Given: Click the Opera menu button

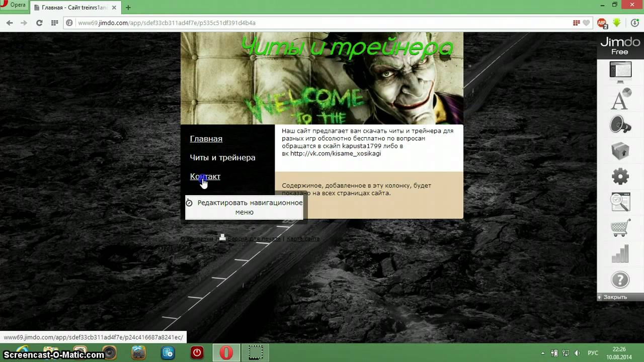Looking at the screenshot, I should click(x=14, y=5).
